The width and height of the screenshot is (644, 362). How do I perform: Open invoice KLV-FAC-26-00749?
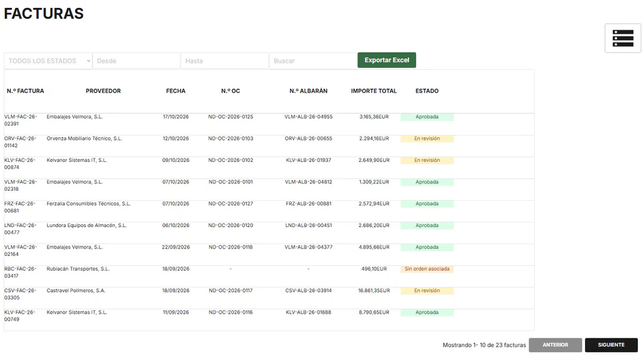coord(19,316)
